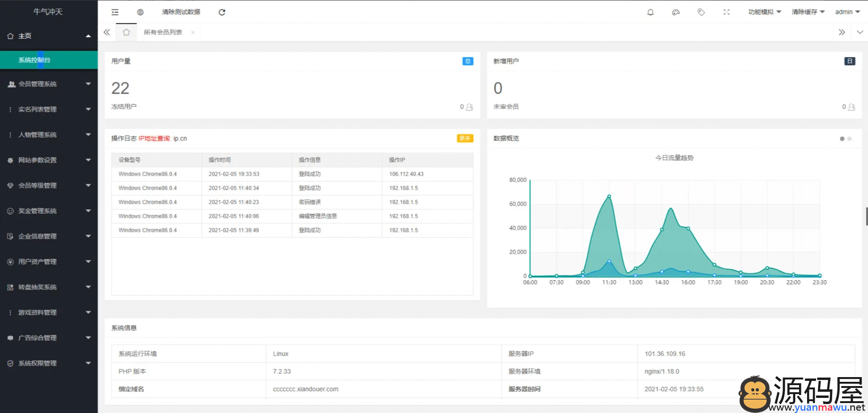The width and height of the screenshot is (868, 413).
Task: Click the 11:30 peak chart point
Action: pyautogui.click(x=609, y=197)
